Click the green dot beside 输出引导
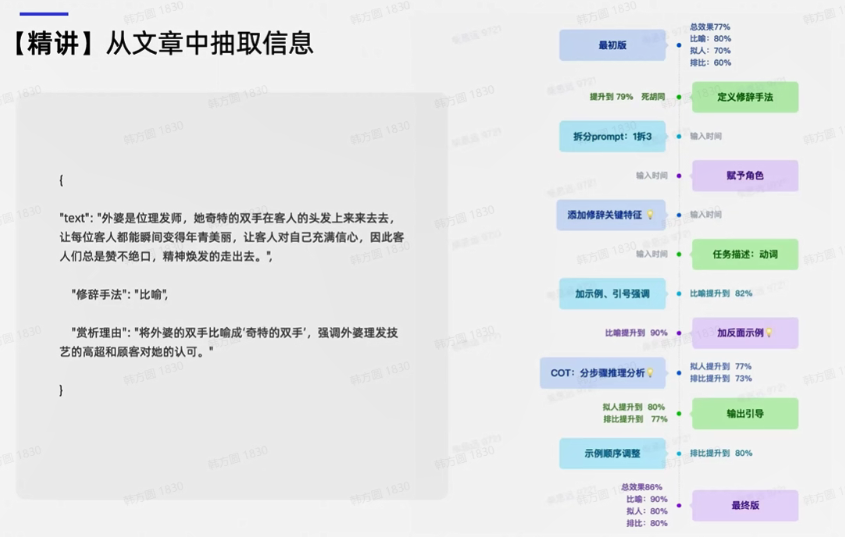The width and height of the screenshot is (845, 537). [x=679, y=414]
